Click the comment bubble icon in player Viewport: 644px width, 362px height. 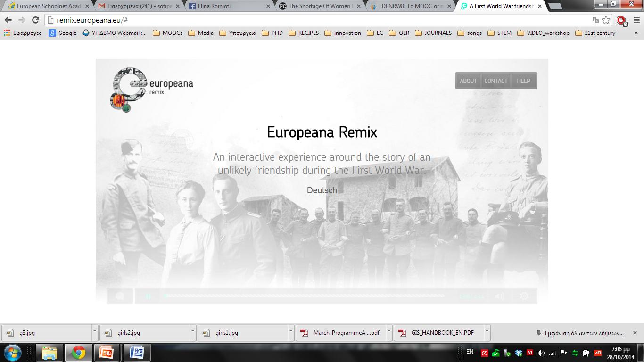[120, 296]
